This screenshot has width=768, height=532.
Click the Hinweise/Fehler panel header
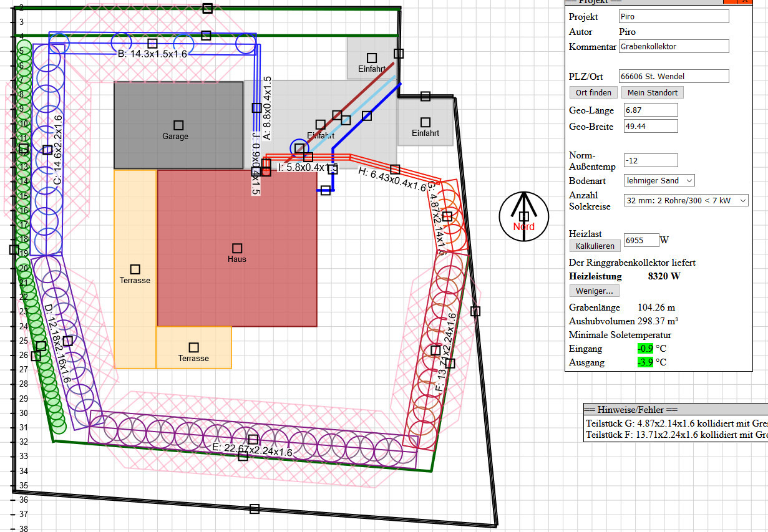[x=674, y=410]
